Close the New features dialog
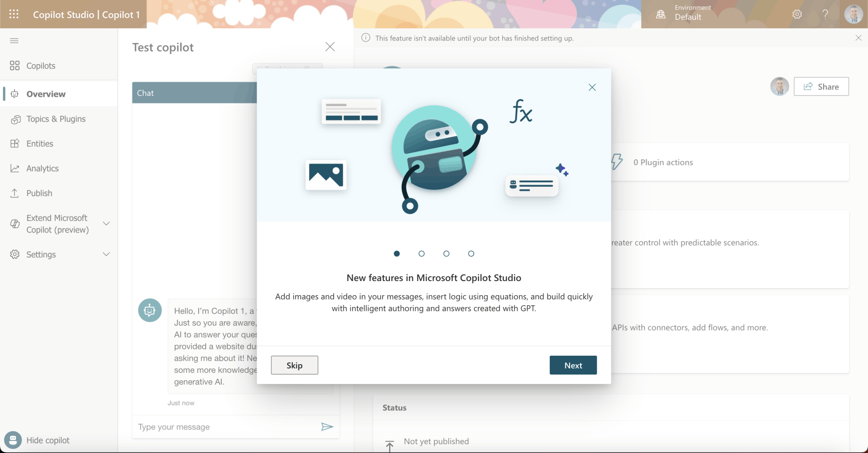The width and height of the screenshot is (868, 453). click(x=592, y=87)
